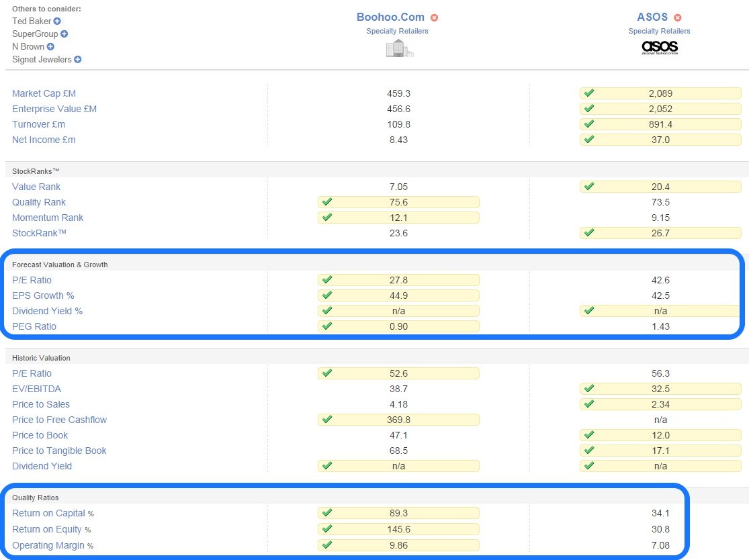Click the ASOS company logo
The image size is (749, 560).
coord(660,47)
